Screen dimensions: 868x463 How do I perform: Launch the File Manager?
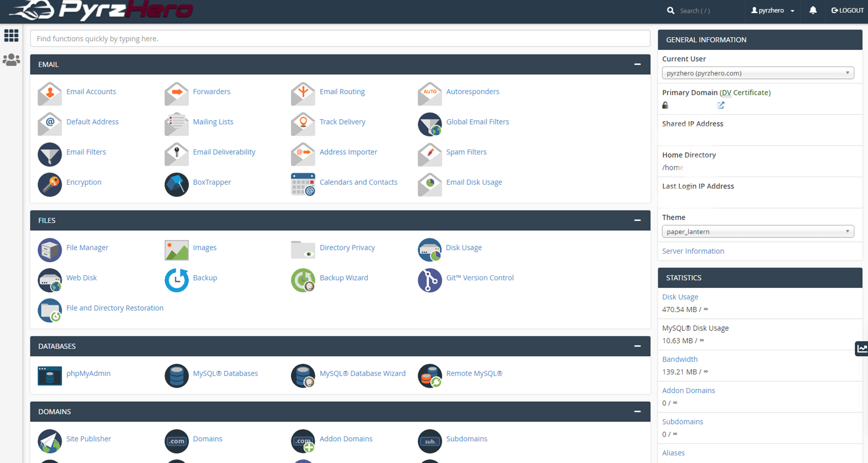[87, 247]
